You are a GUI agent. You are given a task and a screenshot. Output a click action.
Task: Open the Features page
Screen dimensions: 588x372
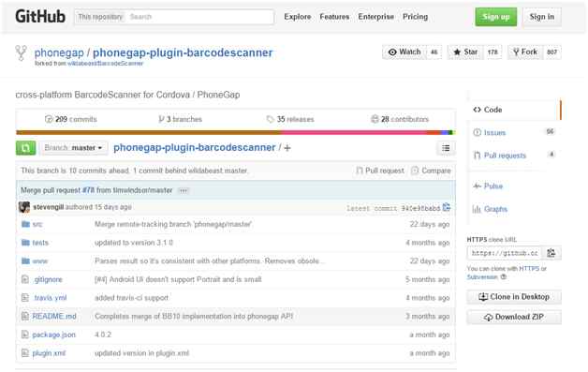pyautogui.click(x=334, y=17)
